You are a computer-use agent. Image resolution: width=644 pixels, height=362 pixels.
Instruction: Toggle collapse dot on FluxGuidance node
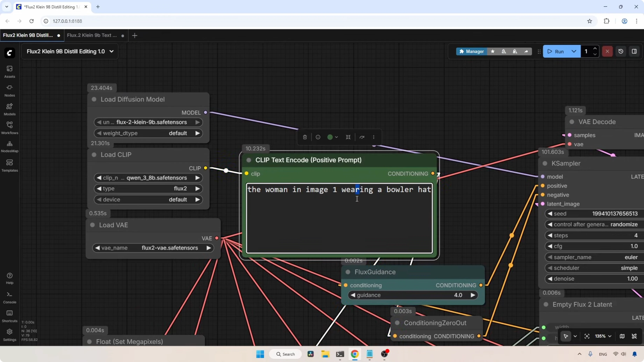(x=348, y=272)
